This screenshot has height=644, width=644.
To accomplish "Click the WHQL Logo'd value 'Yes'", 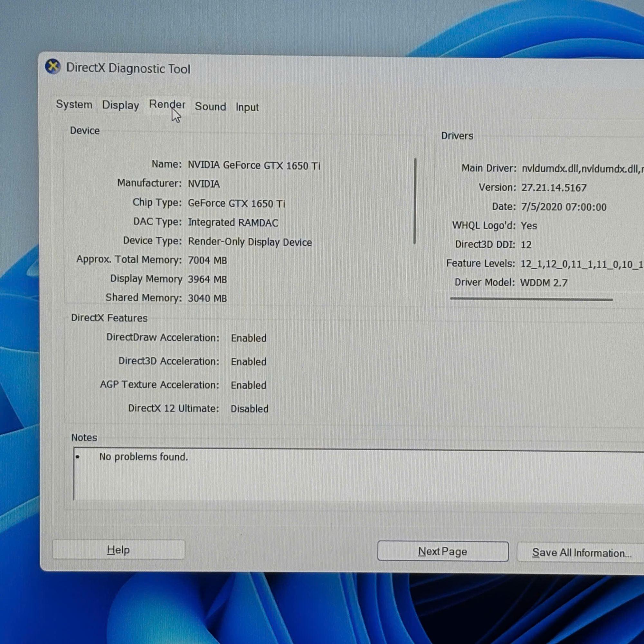I will [529, 226].
